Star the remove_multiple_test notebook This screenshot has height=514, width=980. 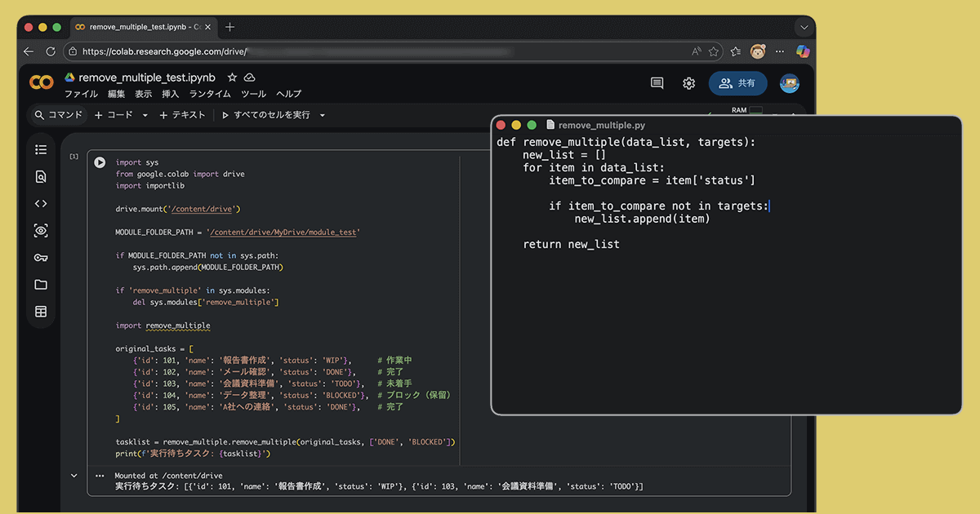232,78
